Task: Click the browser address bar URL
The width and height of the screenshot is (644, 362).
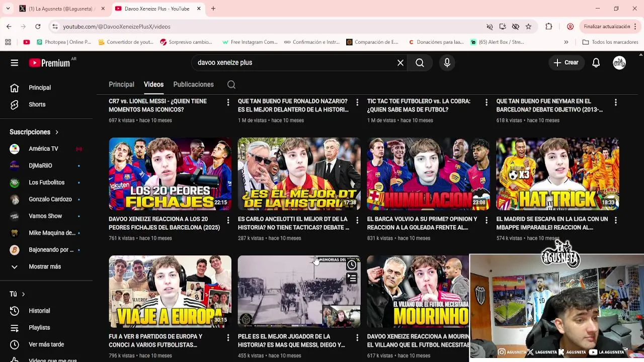Action: (x=116, y=27)
